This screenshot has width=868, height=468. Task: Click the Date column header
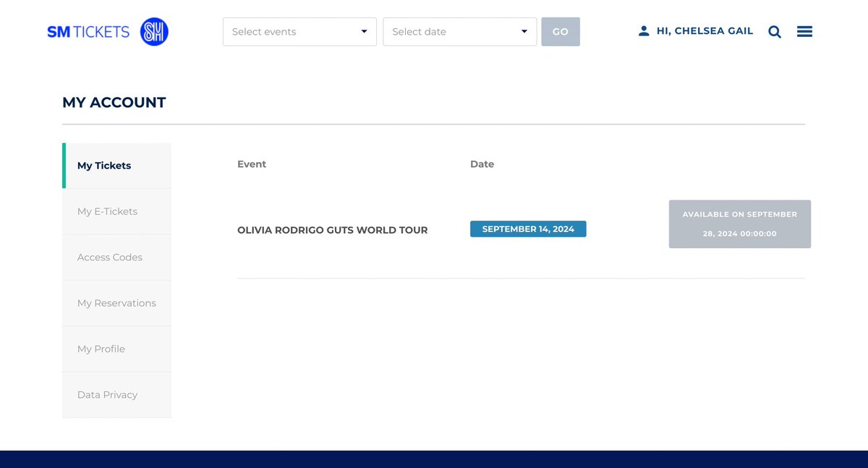pyautogui.click(x=482, y=164)
